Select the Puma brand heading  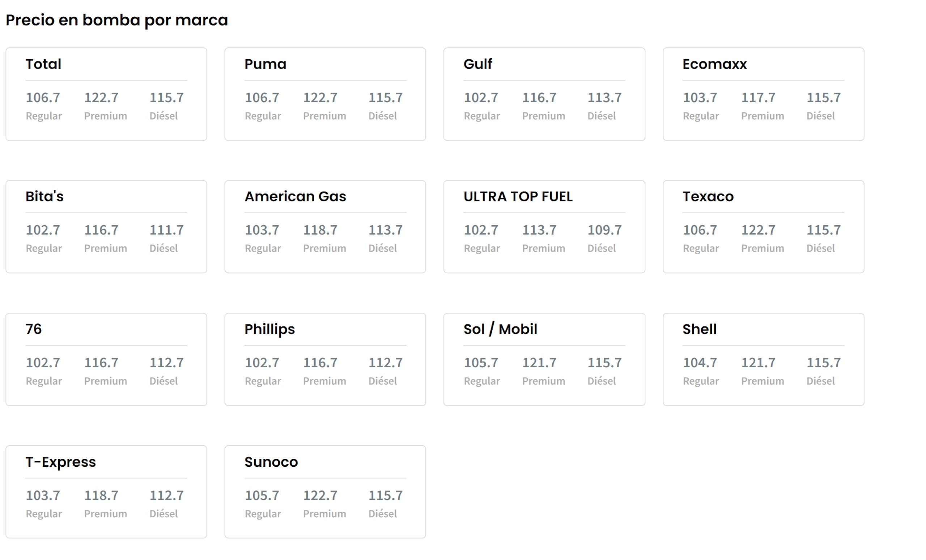click(x=266, y=64)
